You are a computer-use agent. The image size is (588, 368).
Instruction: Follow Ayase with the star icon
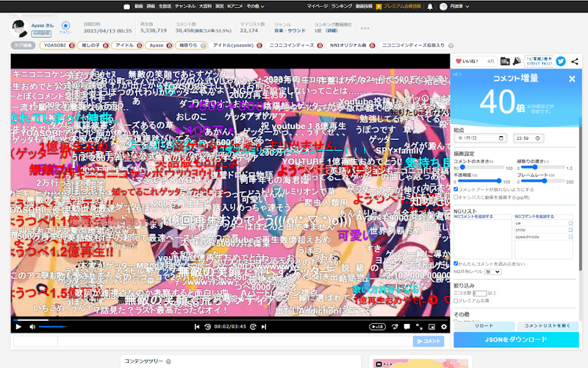(65, 26)
